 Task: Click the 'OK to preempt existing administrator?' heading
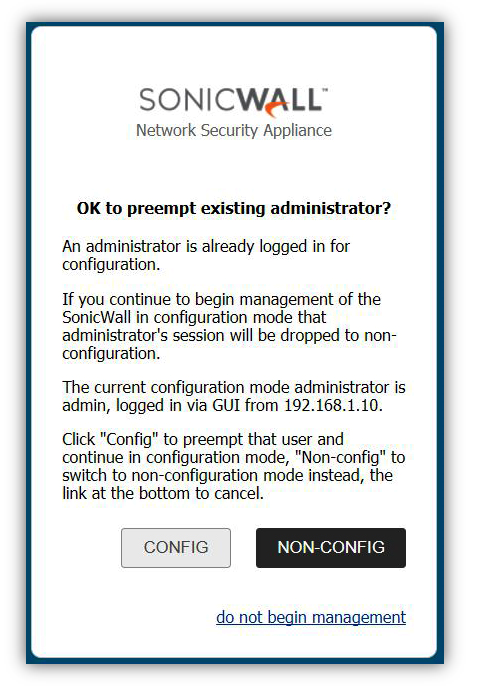pos(234,208)
